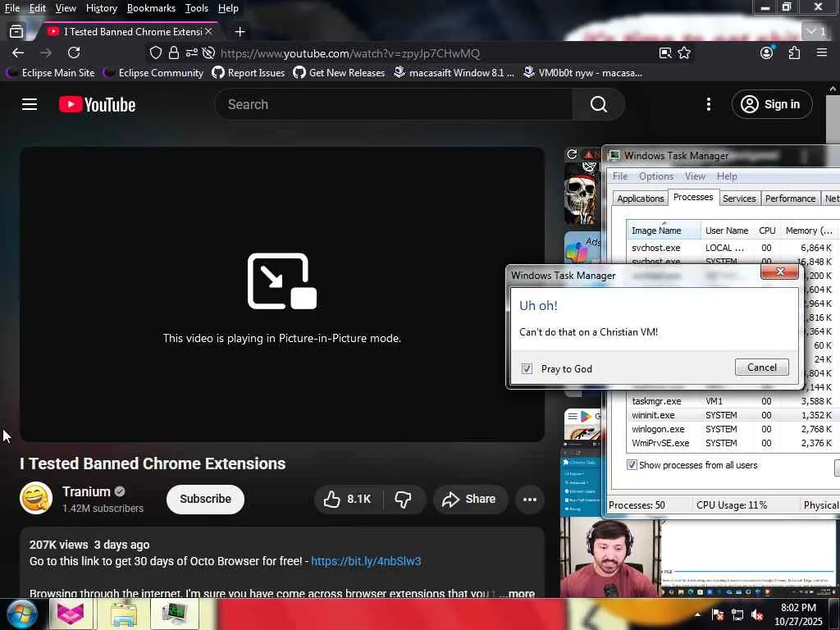Open site security padlock info
This screenshot has height=630, width=840.
click(x=174, y=52)
